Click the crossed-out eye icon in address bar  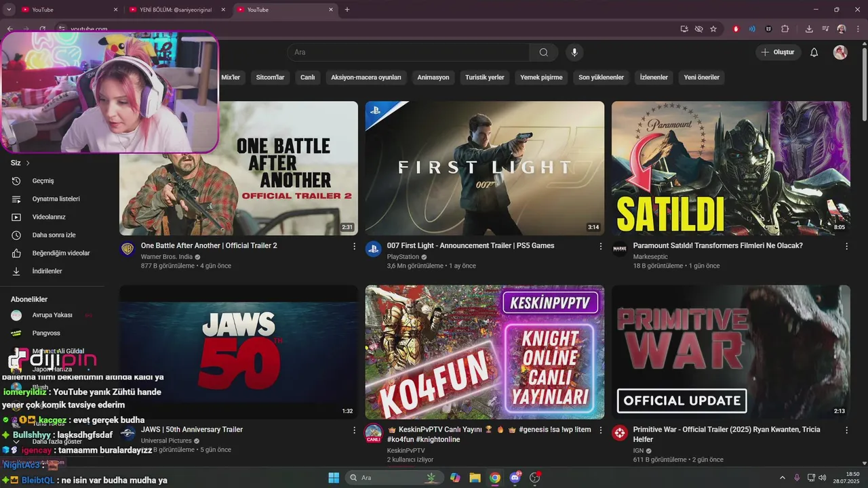pyautogui.click(x=698, y=29)
